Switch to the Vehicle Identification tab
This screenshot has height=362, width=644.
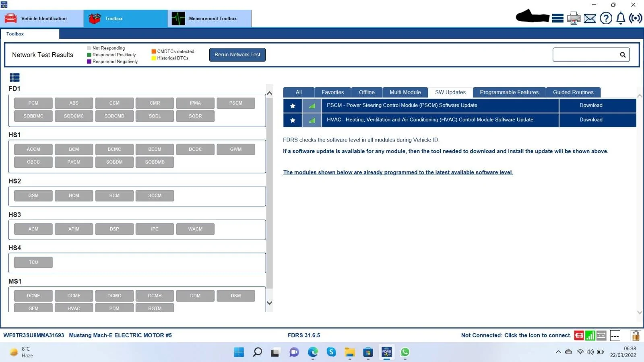[x=42, y=19]
